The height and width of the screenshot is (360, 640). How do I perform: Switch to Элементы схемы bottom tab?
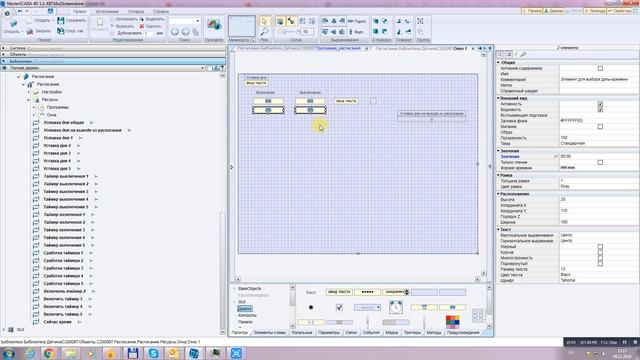269,333
